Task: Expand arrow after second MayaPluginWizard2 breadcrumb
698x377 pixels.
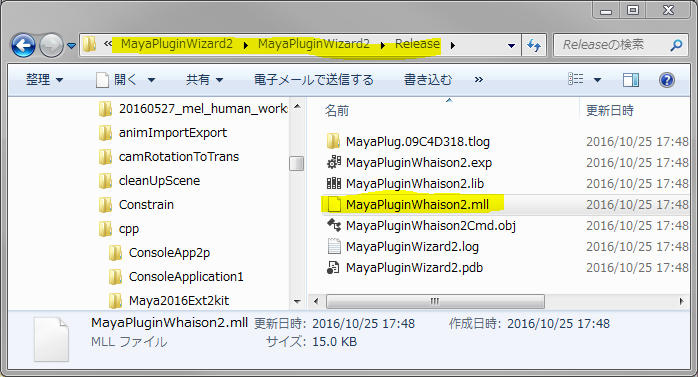Action: (382, 45)
